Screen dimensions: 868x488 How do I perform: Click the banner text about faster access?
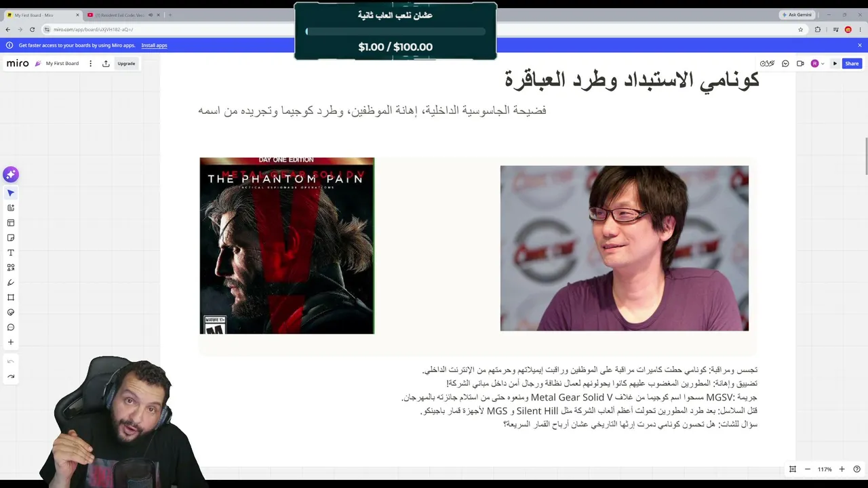click(x=77, y=45)
